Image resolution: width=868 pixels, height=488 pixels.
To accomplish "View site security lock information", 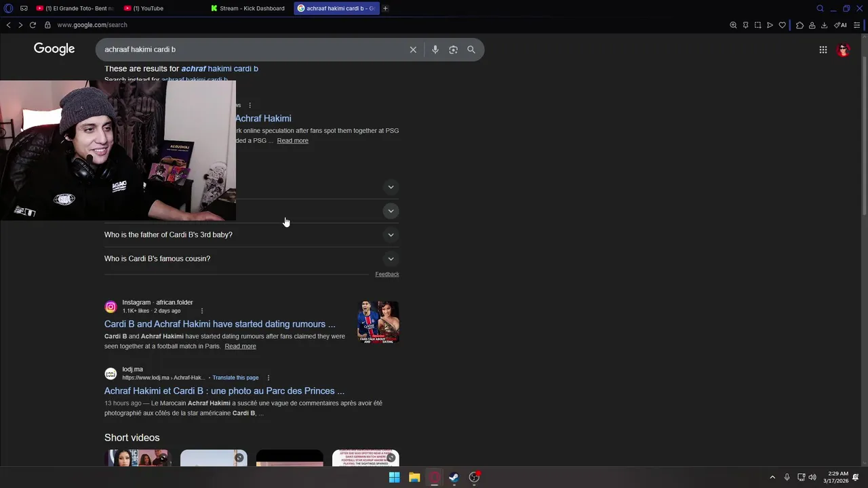I will pos(47,25).
